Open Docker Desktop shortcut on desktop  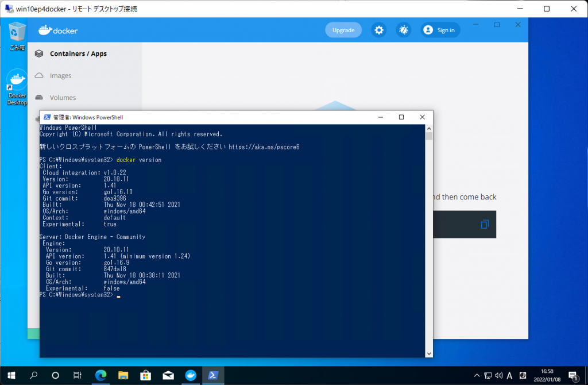pyautogui.click(x=17, y=87)
